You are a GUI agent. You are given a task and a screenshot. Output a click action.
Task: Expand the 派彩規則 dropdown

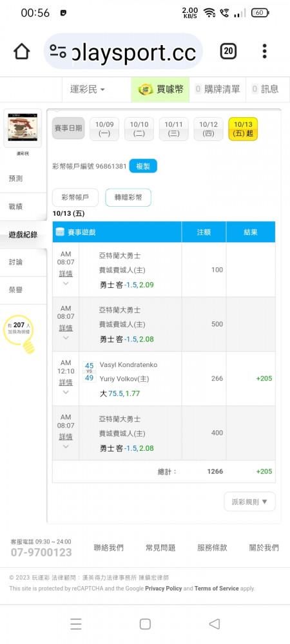pyautogui.click(x=250, y=502)
